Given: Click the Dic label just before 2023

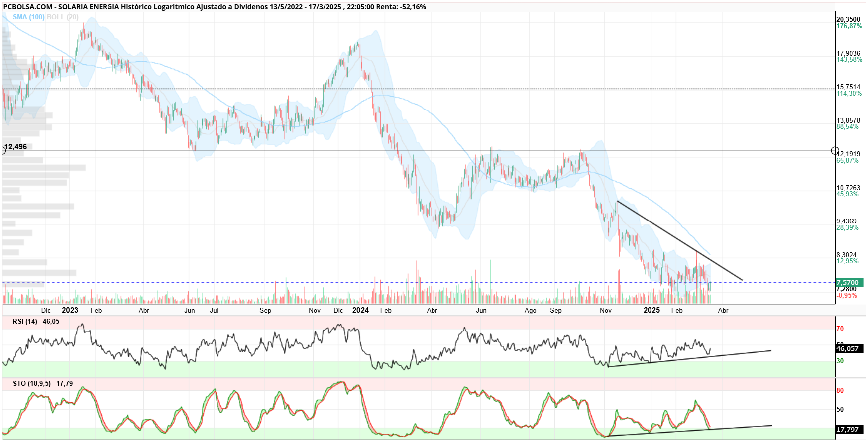Looking at the screenshot, I should (x=46, y=310).
